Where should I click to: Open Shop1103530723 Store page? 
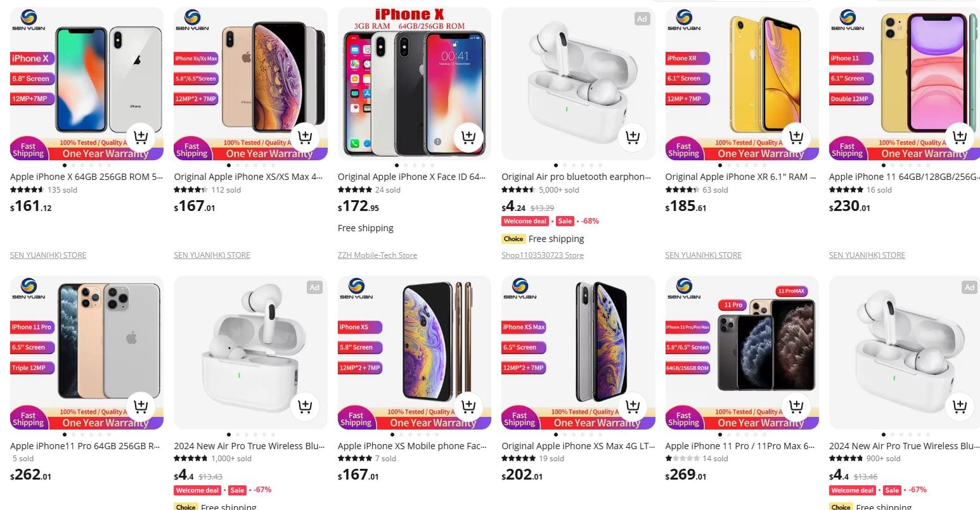point(543,255)
